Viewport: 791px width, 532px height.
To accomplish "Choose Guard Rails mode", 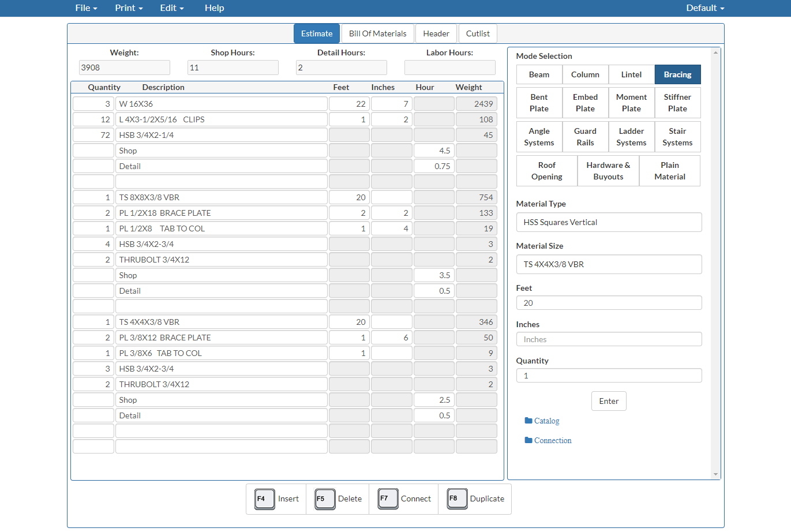I will [586, 137].
